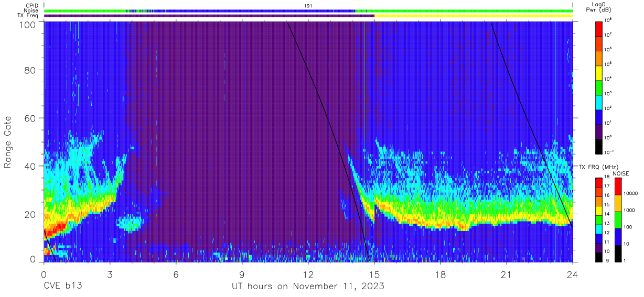Pick the black bottom segment of the NOISE colorbar
The height and width of the screenshot is (297, 644).
(x=617, y=253)
